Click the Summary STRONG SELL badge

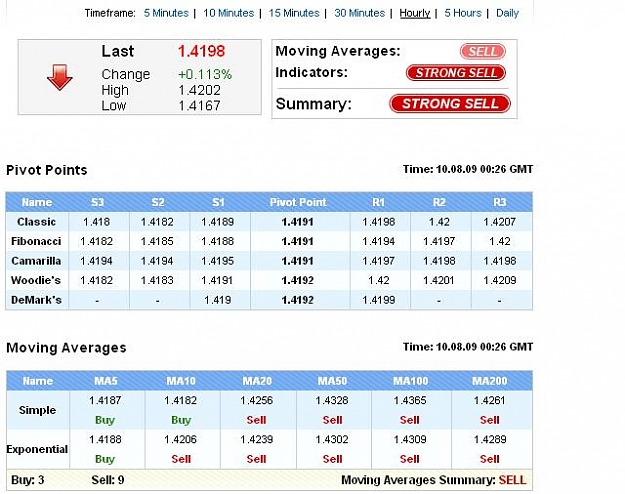(450, 104)
